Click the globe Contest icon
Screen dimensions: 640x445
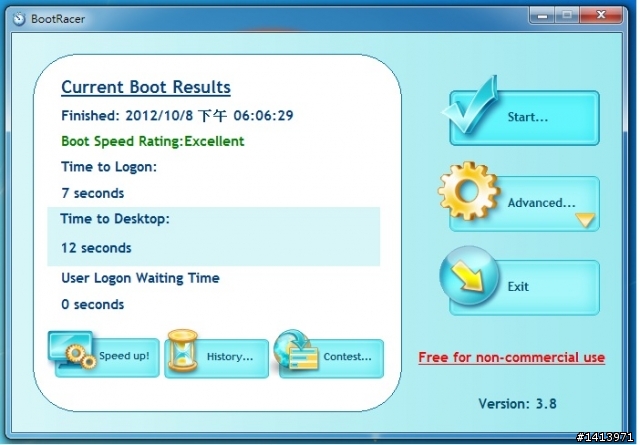coord(296,350)
